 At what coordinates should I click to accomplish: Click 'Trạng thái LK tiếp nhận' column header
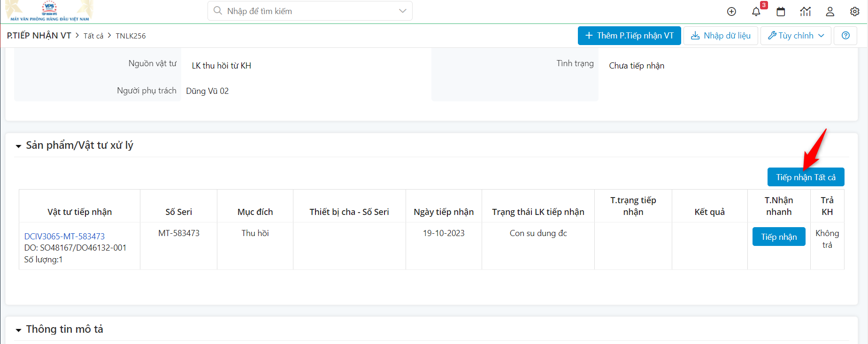click(x=538, y=212)
